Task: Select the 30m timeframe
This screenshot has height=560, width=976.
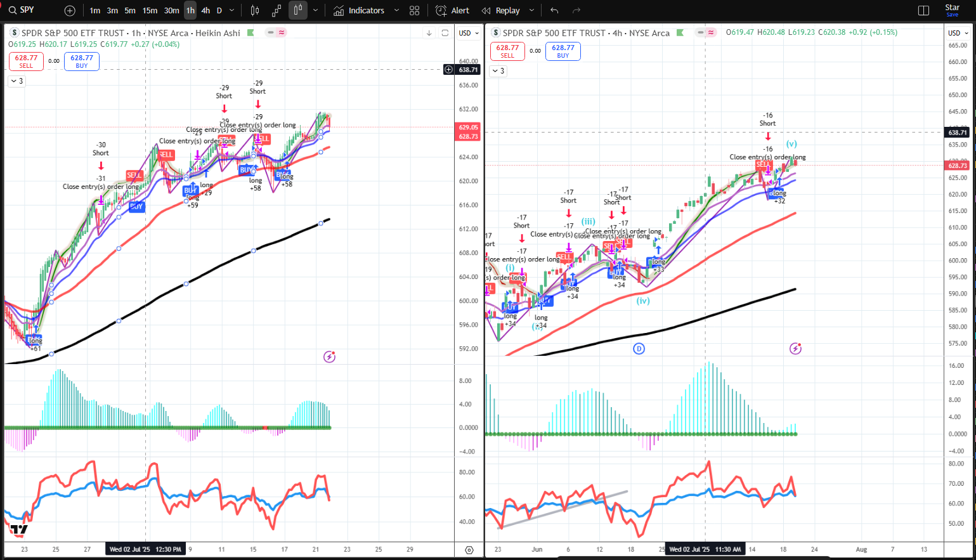Action: (x=171, y=11)
